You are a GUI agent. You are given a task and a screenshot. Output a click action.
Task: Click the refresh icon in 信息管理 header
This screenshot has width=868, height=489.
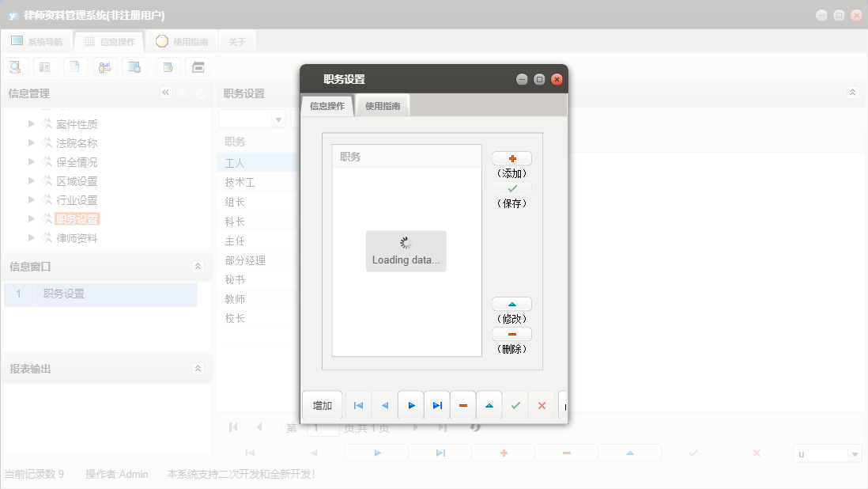(200, 93)
